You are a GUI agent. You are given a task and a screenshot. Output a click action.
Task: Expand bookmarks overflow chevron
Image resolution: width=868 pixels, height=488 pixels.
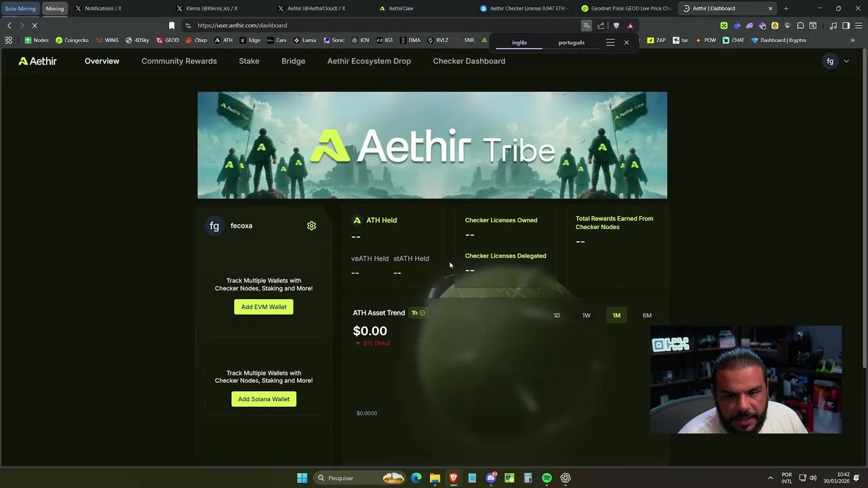[x=852, y=40]
